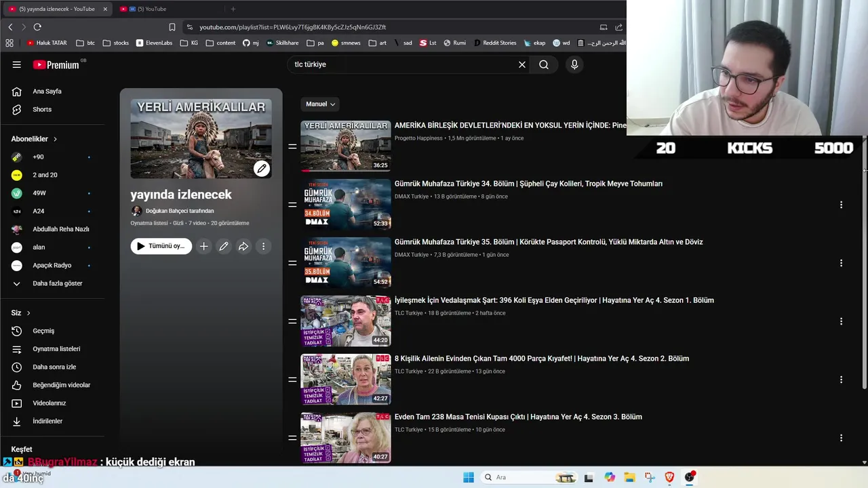The image size is (868, 488).
Task: Open Yerli Amerikalılar video thumbnail
Action: (x=346, y=146)
